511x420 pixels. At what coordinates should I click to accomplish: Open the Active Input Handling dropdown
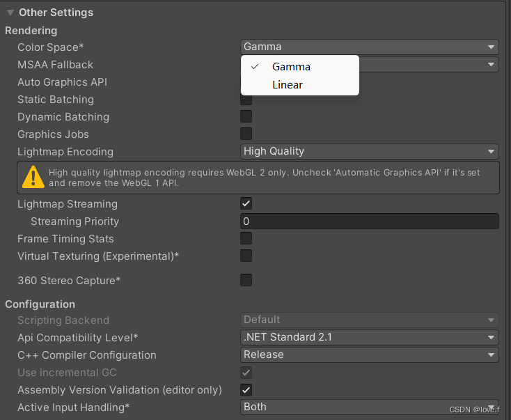(370, 407)
